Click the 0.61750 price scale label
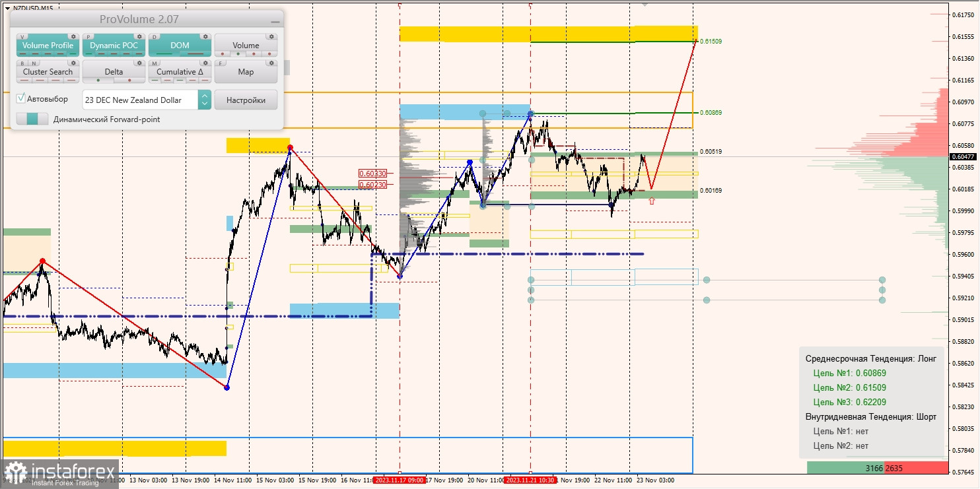 (x=963, y=15)
